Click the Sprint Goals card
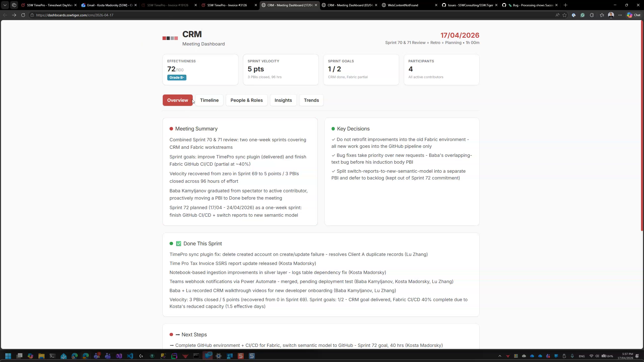This screenshot has height=362, width=644. (x=361, y=70)
